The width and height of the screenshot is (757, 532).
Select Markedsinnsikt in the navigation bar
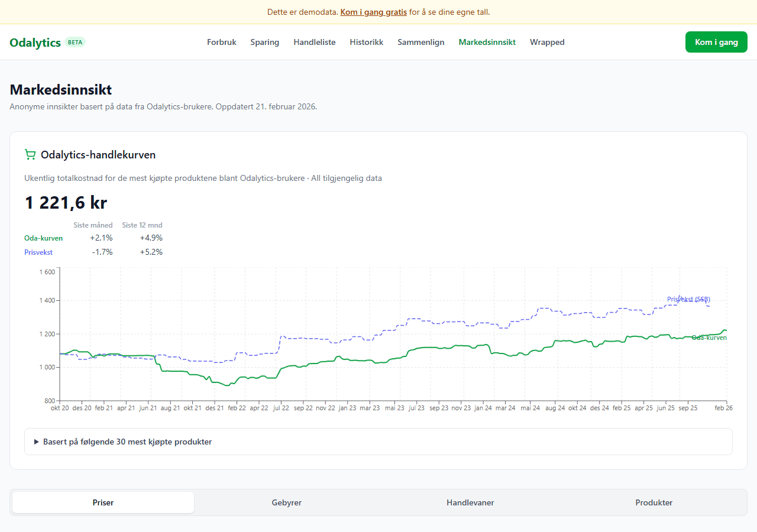tap(487, 43)
